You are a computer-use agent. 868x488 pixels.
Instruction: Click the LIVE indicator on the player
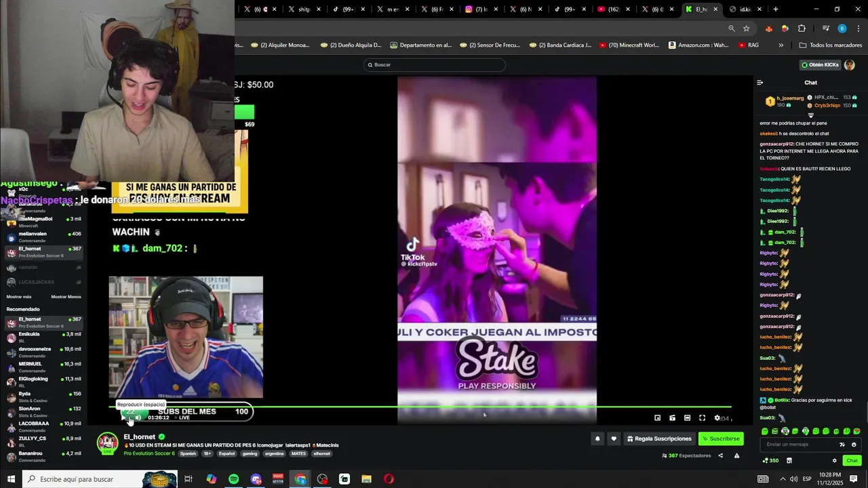pyautogui.click(x=181, y=418)
